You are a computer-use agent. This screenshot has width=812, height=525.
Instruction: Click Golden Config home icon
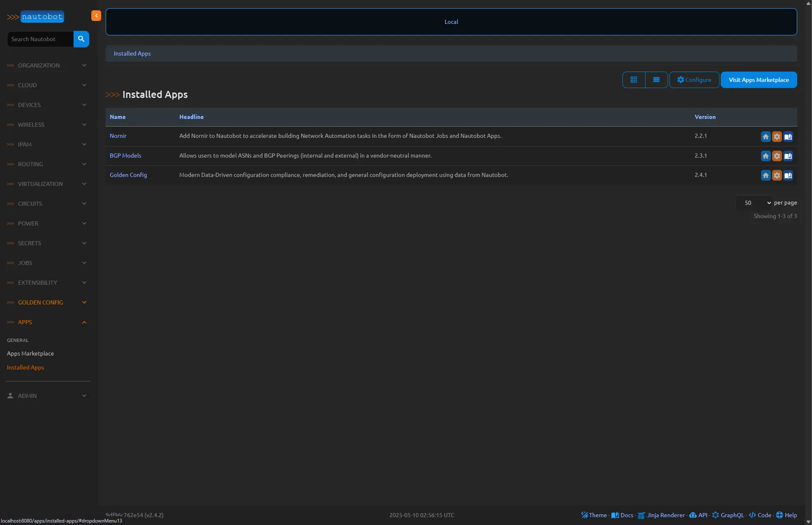766,175
